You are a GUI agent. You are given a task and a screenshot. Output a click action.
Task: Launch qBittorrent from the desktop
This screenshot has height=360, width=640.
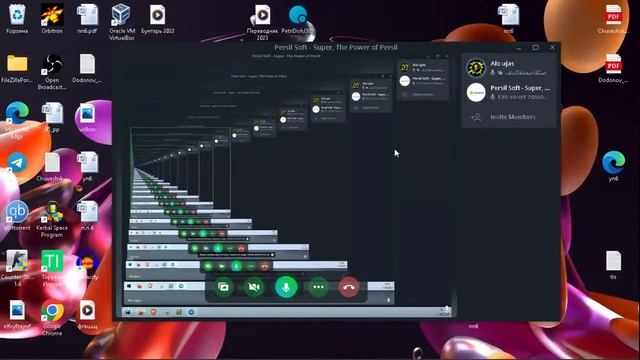pyautogui.click(x=17, y=215)
